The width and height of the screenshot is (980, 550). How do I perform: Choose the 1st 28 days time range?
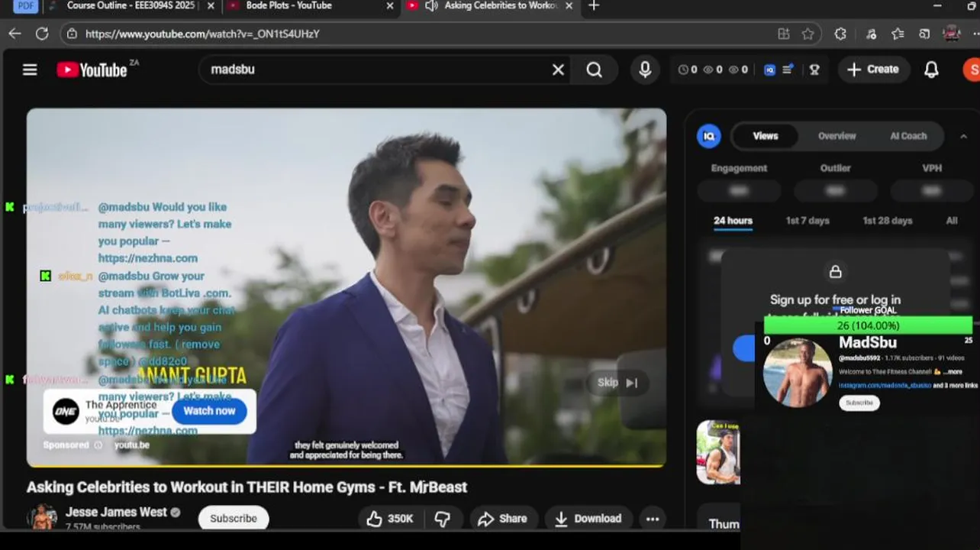(887, 221)
